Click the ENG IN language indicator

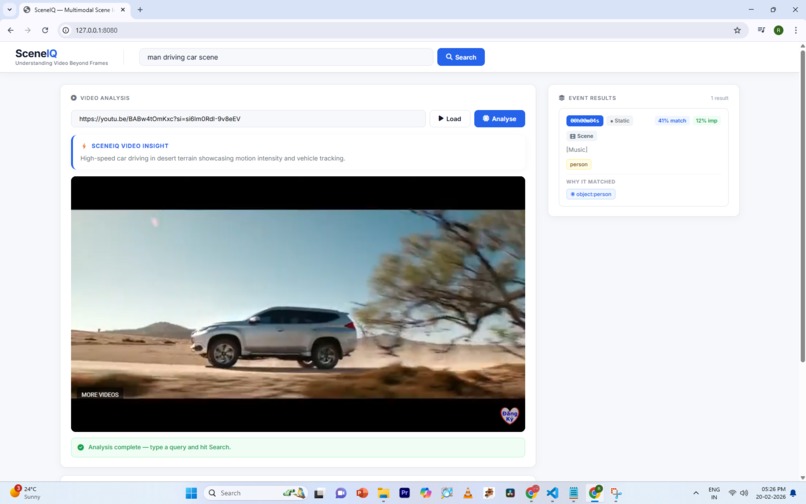pos(714,493)
